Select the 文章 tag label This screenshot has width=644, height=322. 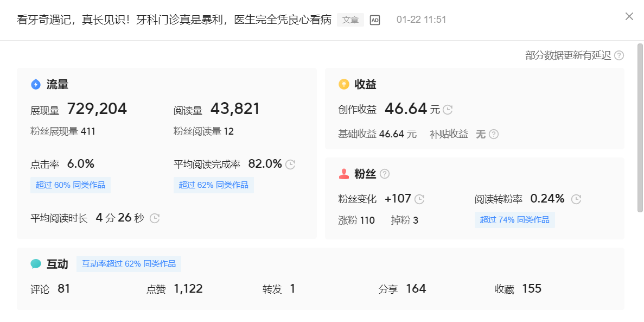(x=350, y=20)
